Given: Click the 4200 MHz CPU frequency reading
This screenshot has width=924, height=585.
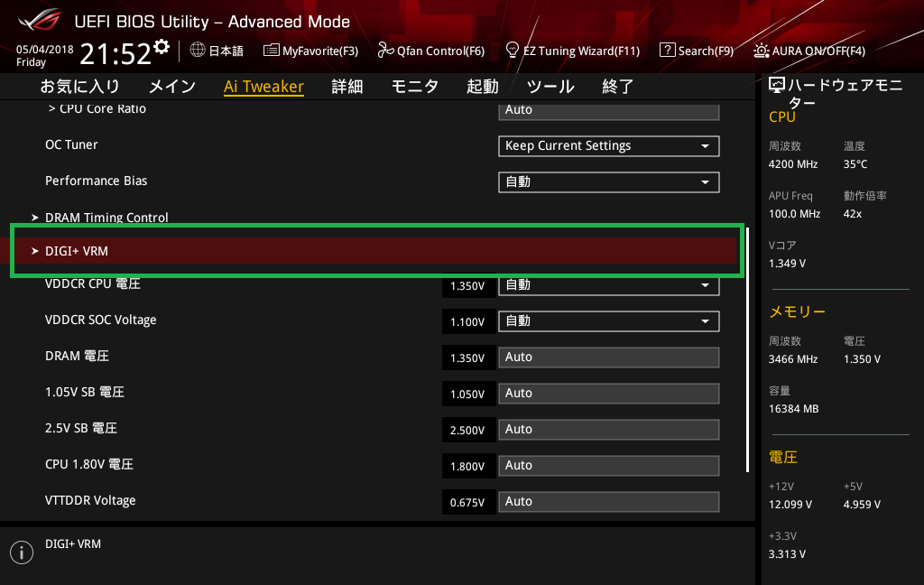Looking at the screenshot, I should coord(793,164).
